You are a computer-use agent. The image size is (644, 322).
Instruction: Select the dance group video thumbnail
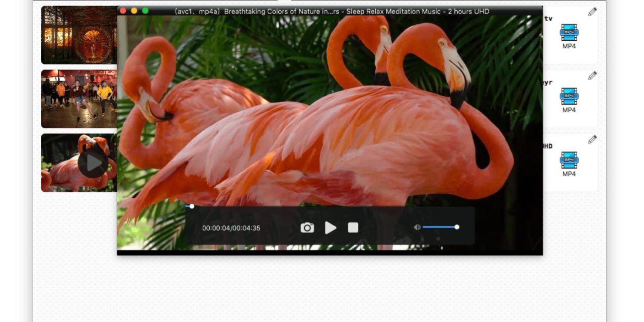click(x=78, y=99)
